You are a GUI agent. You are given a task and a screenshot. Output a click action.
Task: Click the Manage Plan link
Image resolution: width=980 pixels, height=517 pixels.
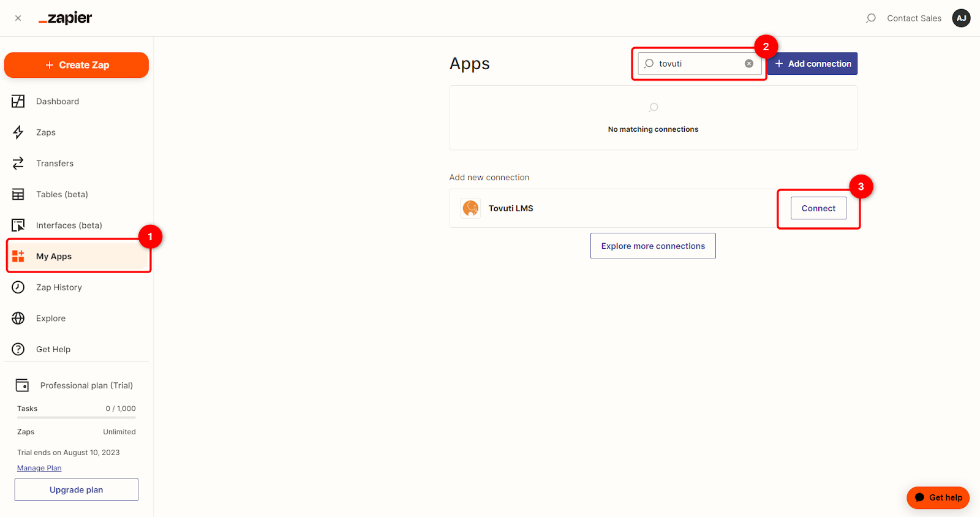point(39,468)
